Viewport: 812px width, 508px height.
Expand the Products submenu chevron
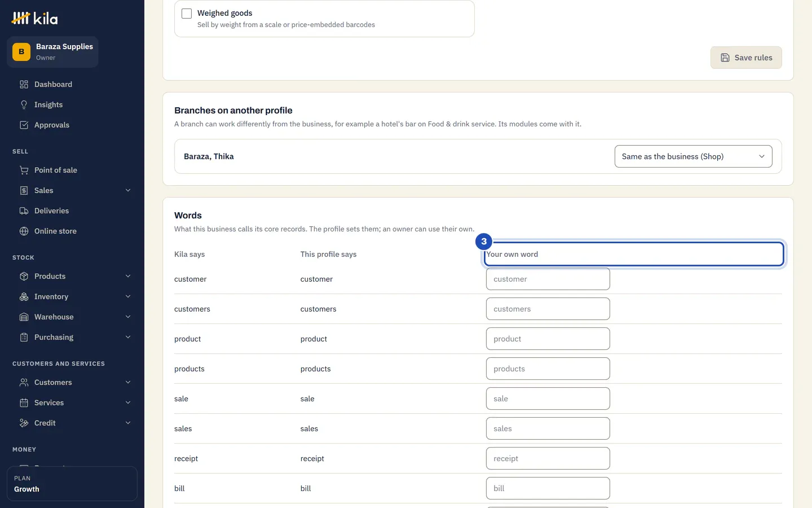pyautogui.click(x=128, y=276)
